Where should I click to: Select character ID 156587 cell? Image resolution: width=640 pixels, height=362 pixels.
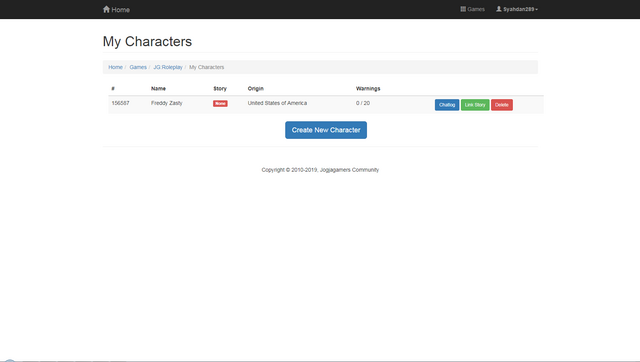(x=120, y=103)
